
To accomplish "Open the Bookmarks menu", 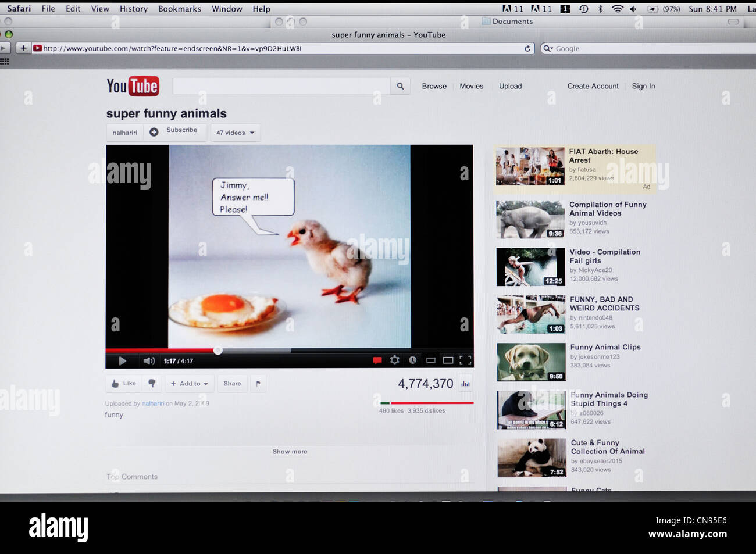I will click(x=180, y=9).
